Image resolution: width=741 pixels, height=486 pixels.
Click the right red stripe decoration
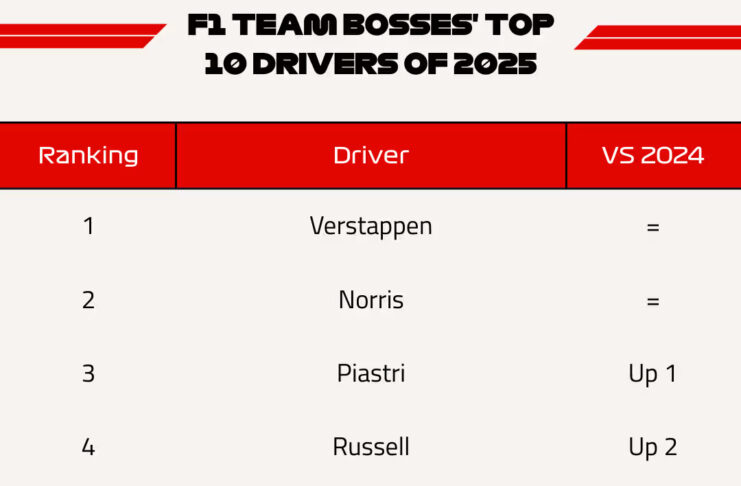tap(660, 37)
